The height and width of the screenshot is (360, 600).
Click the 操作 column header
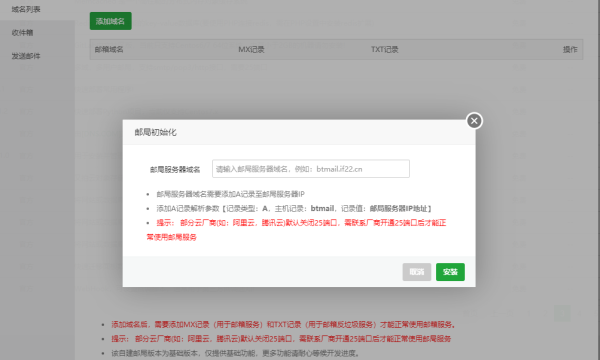(570, 49)
